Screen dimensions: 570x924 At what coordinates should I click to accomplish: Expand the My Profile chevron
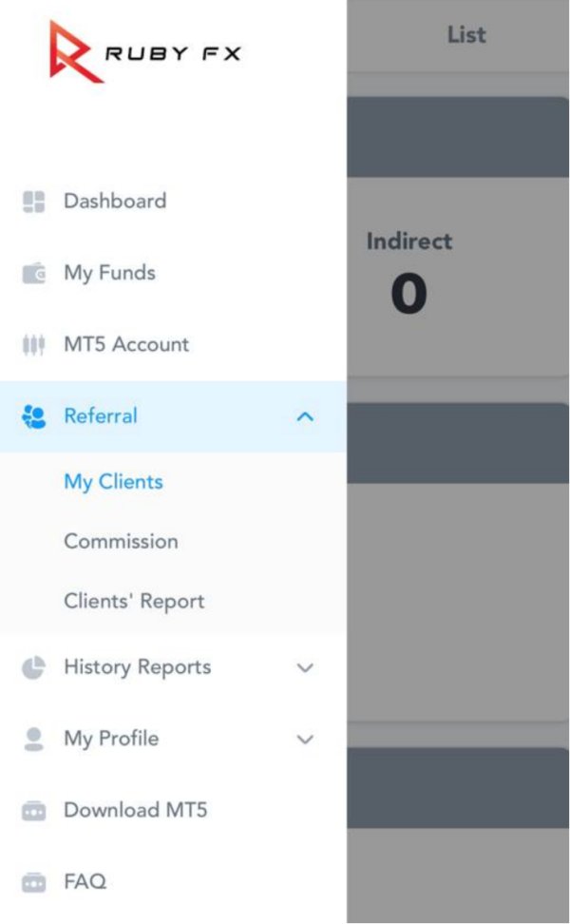tap(305, 740)
